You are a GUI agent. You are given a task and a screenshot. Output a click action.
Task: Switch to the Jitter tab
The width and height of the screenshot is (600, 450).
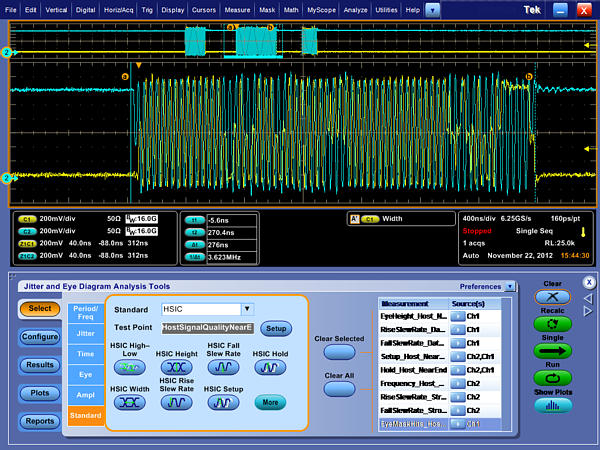click(x=85, y=334)
